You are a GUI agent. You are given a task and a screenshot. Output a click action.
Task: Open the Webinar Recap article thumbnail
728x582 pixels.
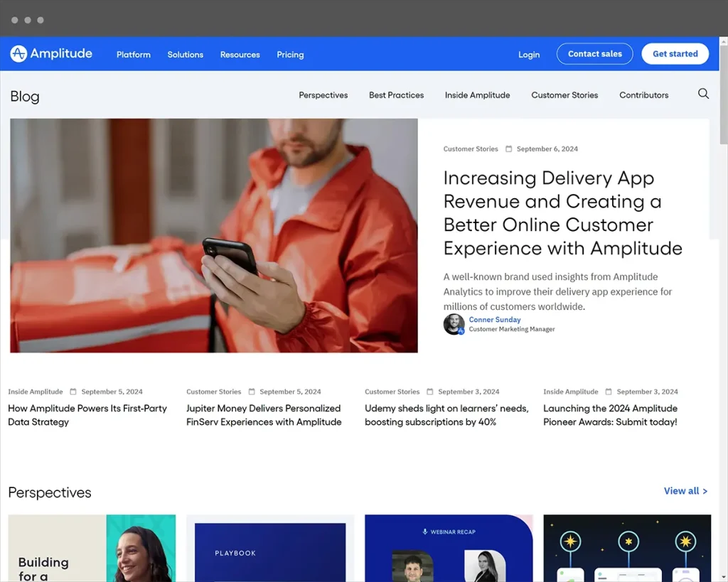pos(449,548)
